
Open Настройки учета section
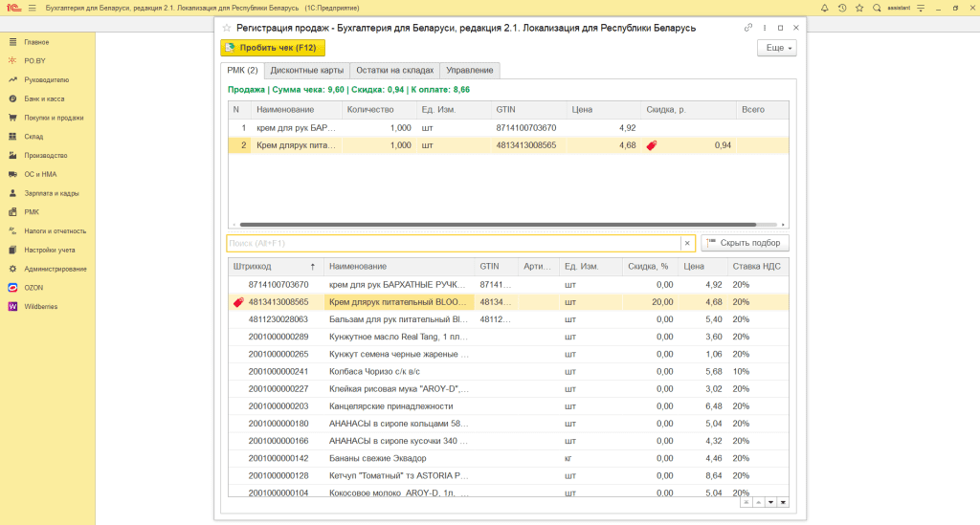(x=48, y=250)
